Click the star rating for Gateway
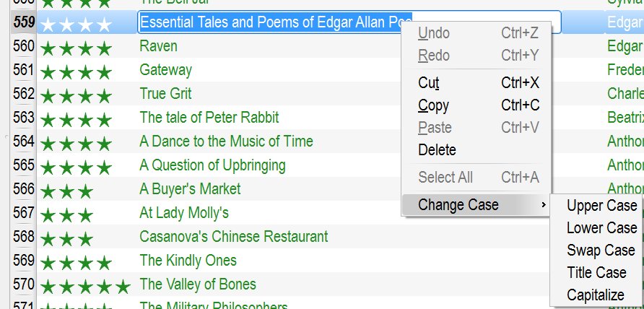This screenshot has width=644, height=309. tap(76, 71)
